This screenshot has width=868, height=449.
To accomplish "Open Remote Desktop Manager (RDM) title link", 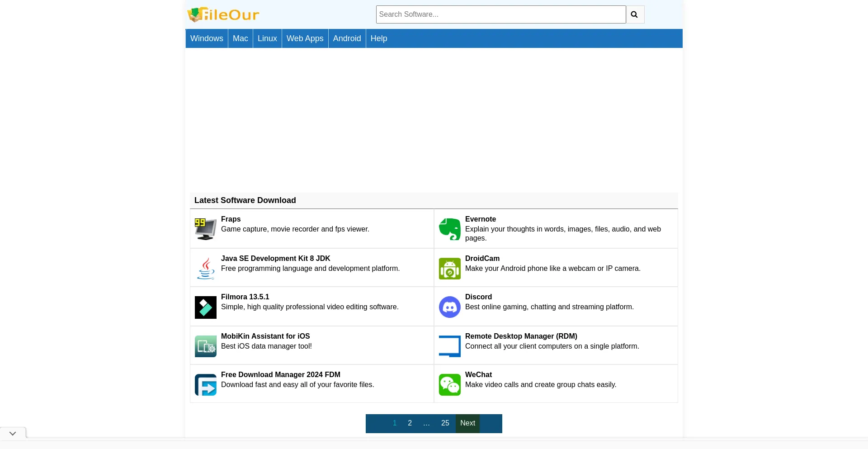I will [521, 336].
